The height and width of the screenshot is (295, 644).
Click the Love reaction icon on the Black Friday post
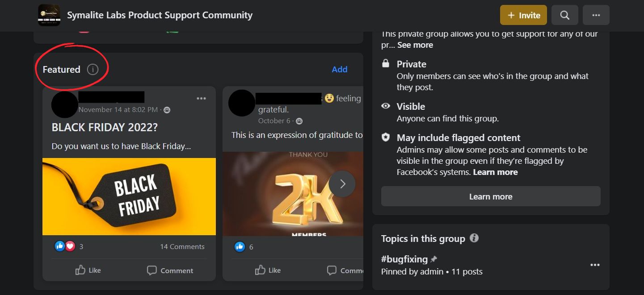tap(68, 246)
